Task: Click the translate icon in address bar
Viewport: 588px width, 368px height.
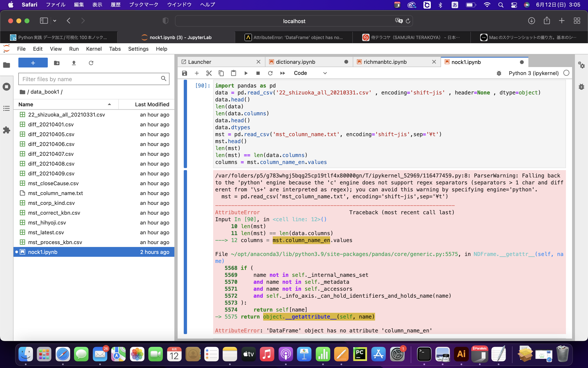Action: pyautogui.click(x=399, y=21)
